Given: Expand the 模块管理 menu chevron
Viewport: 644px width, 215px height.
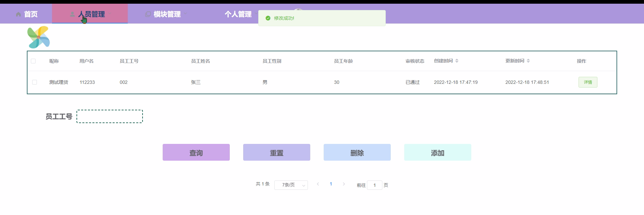Looking at the screenshot, I should [185, 14].
